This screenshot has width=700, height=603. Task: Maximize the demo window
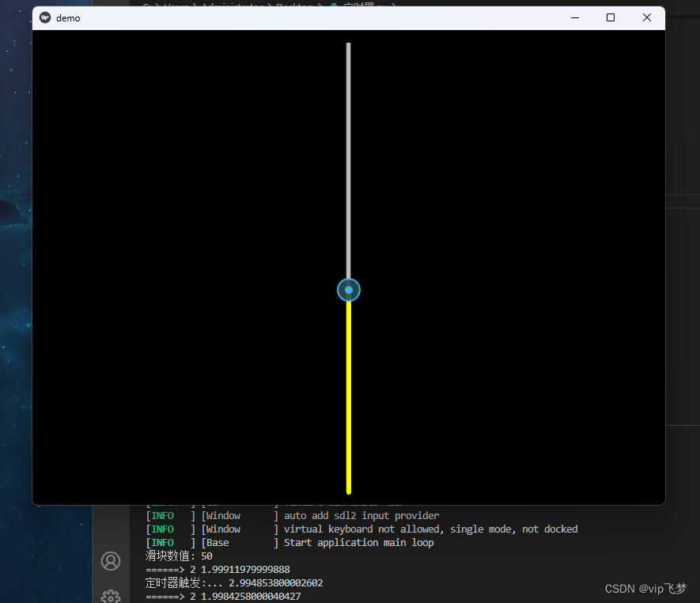(x=611, y=18)
